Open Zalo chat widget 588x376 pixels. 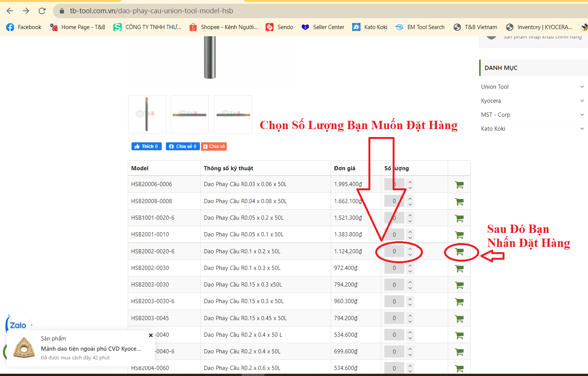coord(17,325)
